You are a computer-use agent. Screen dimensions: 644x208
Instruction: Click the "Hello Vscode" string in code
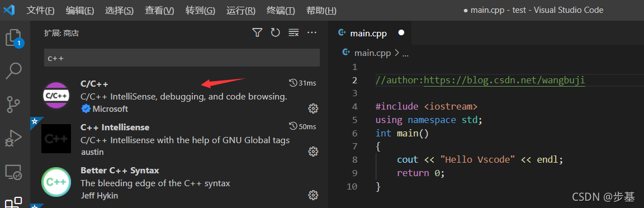point(477,159)
